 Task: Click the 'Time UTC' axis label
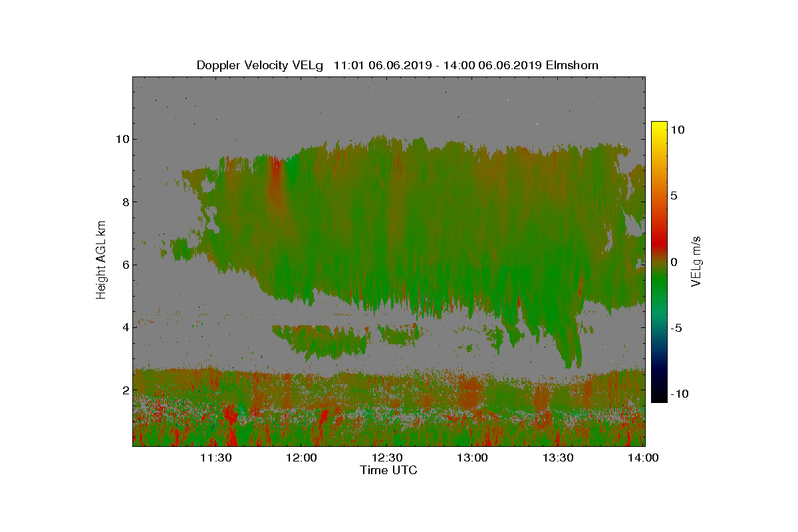pos(389,470)
